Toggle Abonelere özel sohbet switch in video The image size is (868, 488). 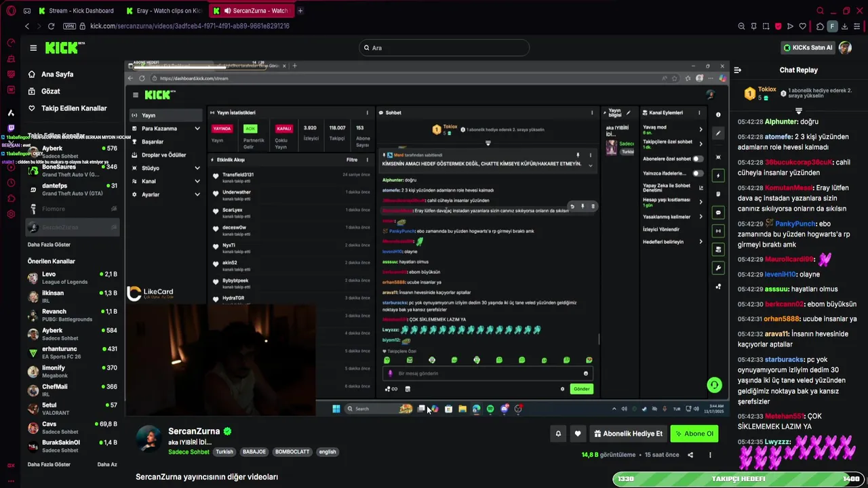tap(697, 159)
